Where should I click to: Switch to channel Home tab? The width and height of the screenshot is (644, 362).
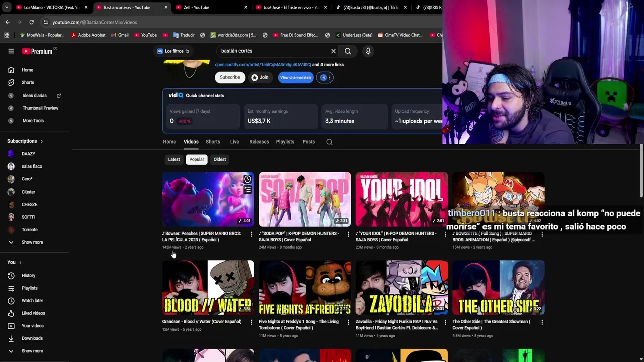(x=169, y=142)
